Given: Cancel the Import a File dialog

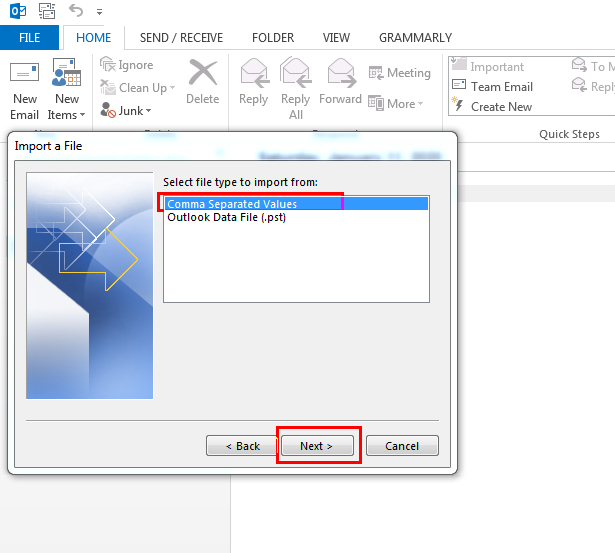Looking at the screenshot, I should tap(402, 446).
